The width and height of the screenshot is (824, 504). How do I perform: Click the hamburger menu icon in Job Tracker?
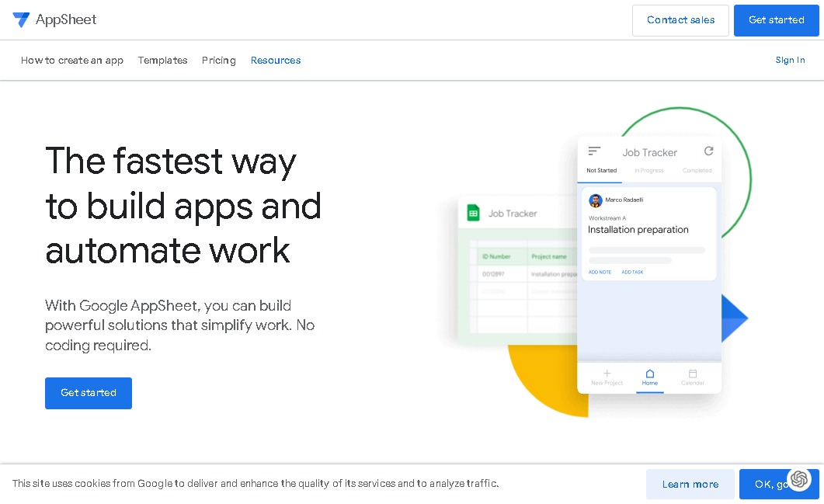tap(594, 151)
